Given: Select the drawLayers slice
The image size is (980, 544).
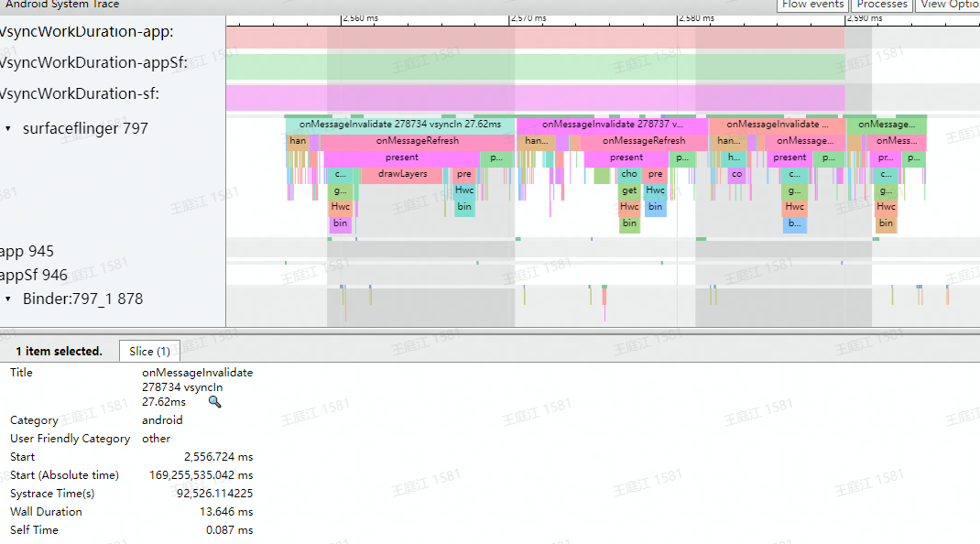Looking at the screenshot, I should [x=402, y=174].
